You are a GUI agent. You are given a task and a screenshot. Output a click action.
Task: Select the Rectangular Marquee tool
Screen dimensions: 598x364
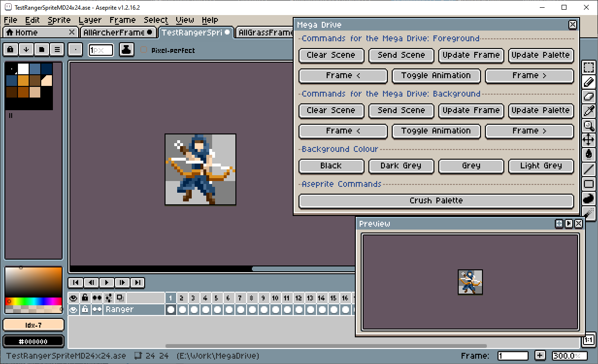click(x=589, y=67)
